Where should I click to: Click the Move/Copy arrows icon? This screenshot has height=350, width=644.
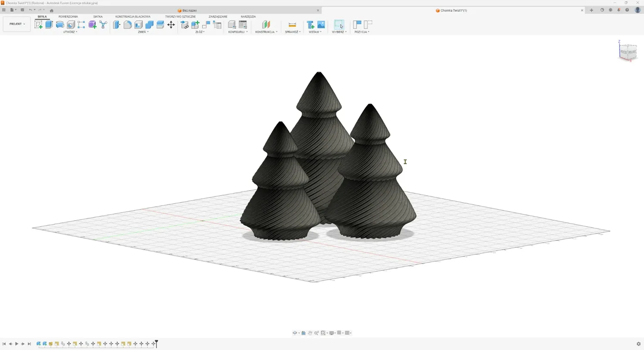[x=171, y=25]
